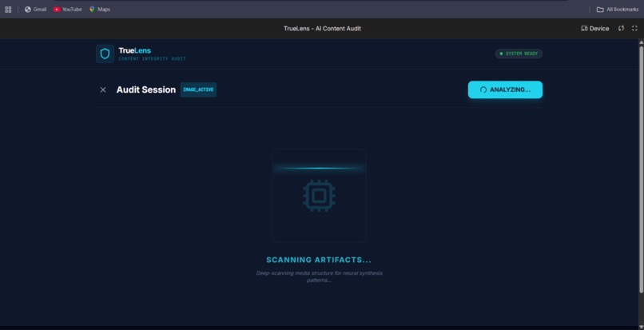Screen dimensions: 644x330
Task: Click the scrollbar down arrow
Action: click(x=641, y=327)
